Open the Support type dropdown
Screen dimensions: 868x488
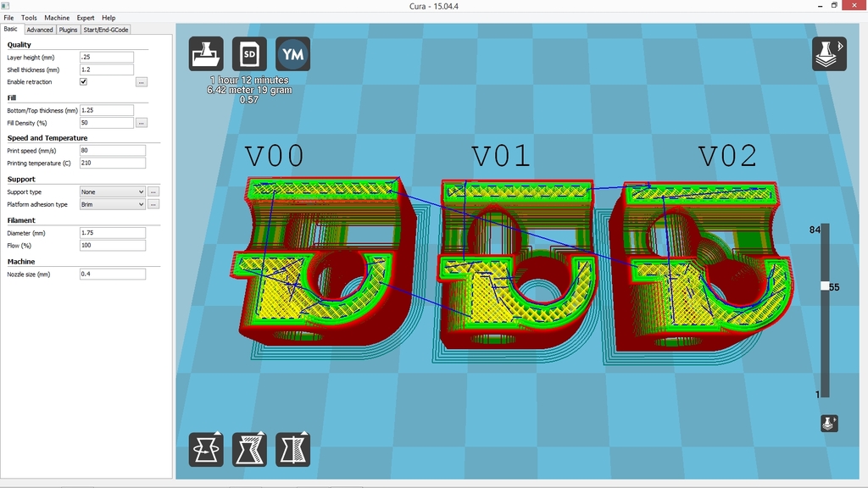tap(111, 191)
